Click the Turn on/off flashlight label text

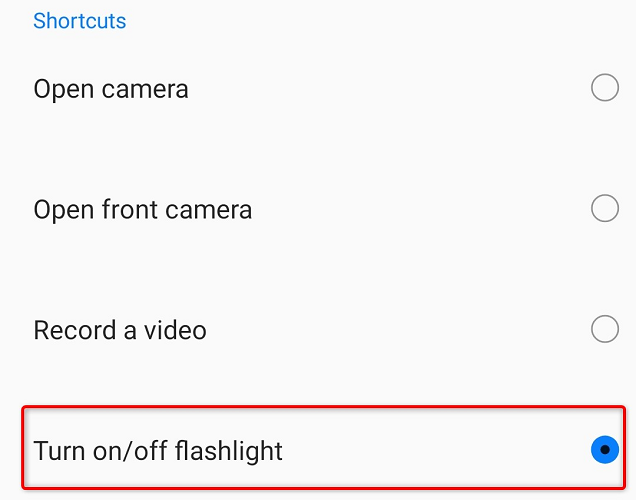[158, 451]
